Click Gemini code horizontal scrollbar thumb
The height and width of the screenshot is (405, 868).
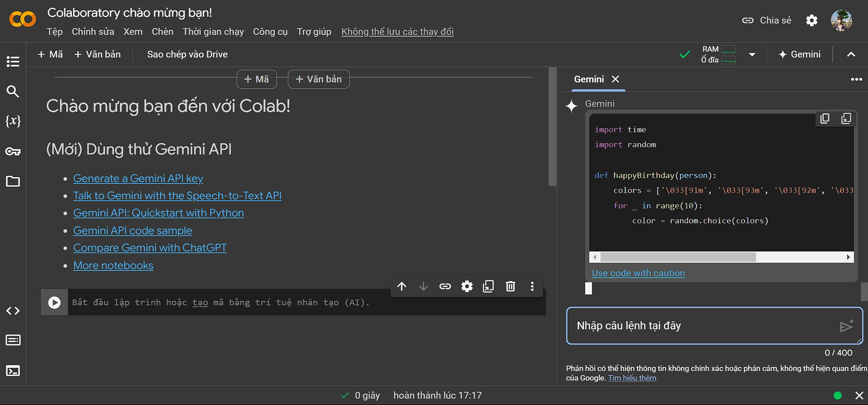(678, 257)
